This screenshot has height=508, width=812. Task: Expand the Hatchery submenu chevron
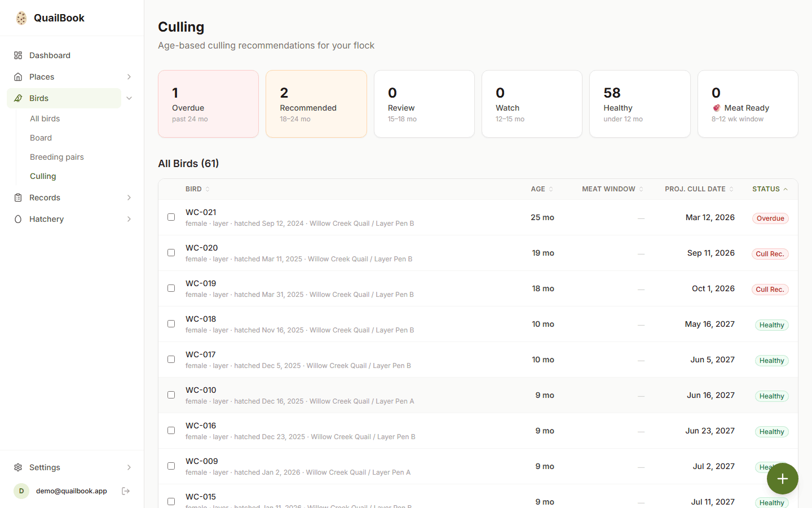coord(129,219)
